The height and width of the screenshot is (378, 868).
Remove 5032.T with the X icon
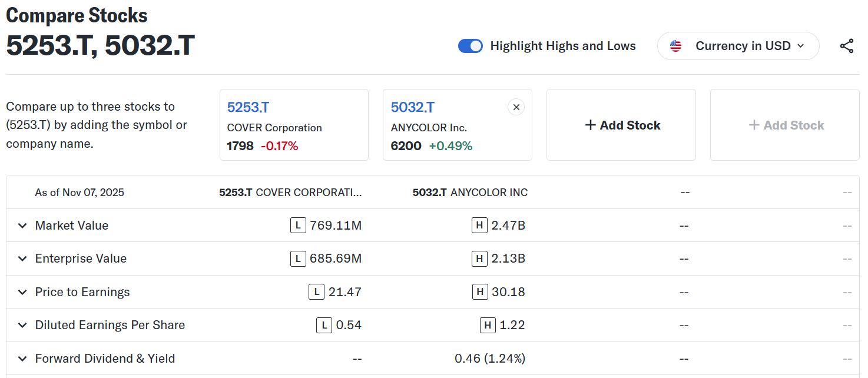pos(516,107)
